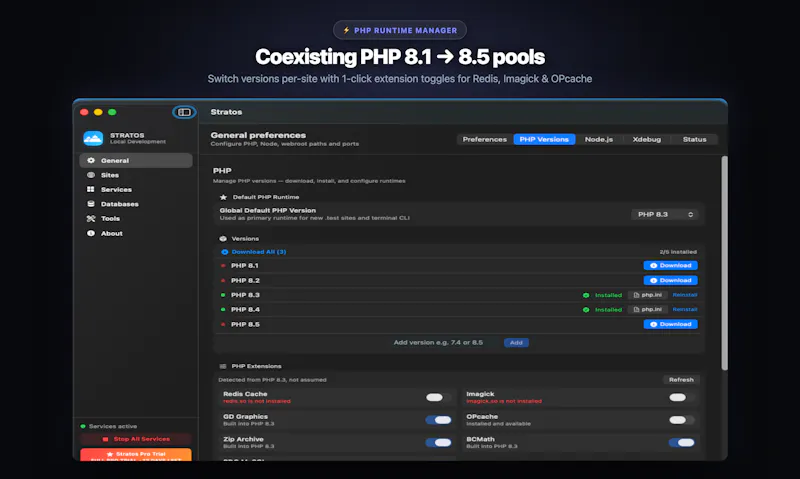Click Download All (3) link
The height and width of the screenshot is (479, 800).
pos(259,252)
